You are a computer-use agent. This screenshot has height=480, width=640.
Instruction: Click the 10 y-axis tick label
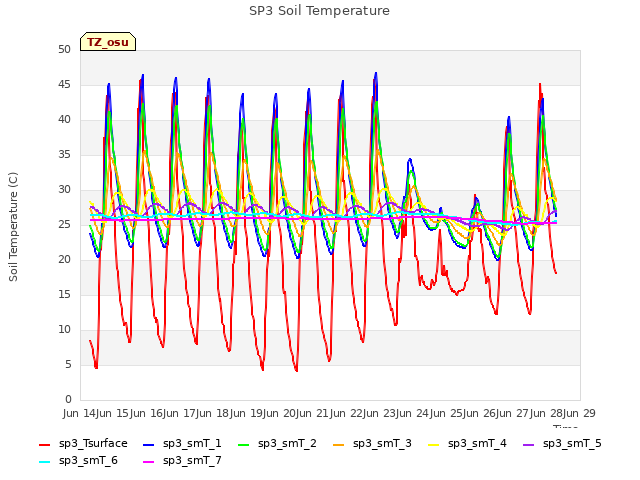64,329
